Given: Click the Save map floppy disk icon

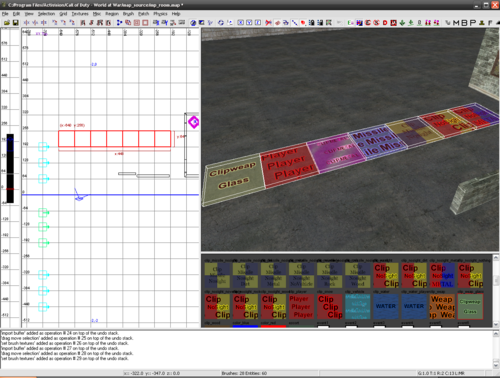Looking at the screenshot, I should tap(15, 23).
